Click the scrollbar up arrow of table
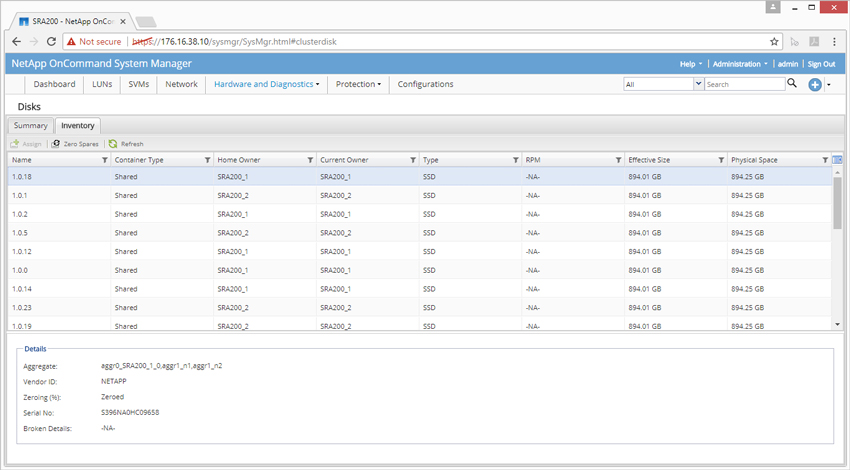This screenshot has width=850, height=470. [837, 172]
